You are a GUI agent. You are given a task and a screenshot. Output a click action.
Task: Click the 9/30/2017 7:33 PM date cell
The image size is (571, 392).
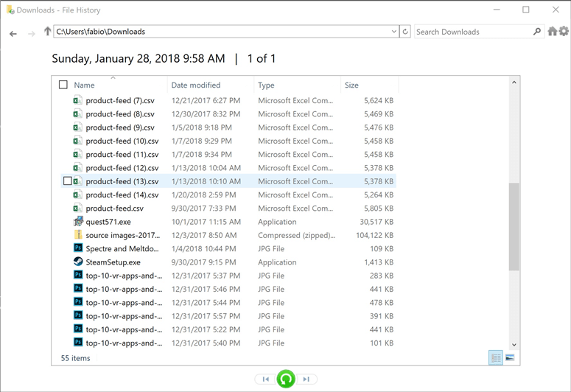203,209
